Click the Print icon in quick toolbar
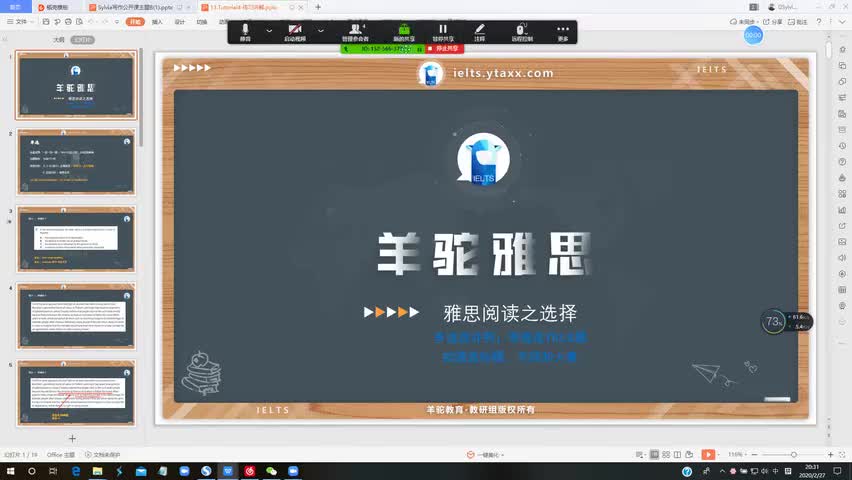The image size is (852, 480). pos(68,22)
